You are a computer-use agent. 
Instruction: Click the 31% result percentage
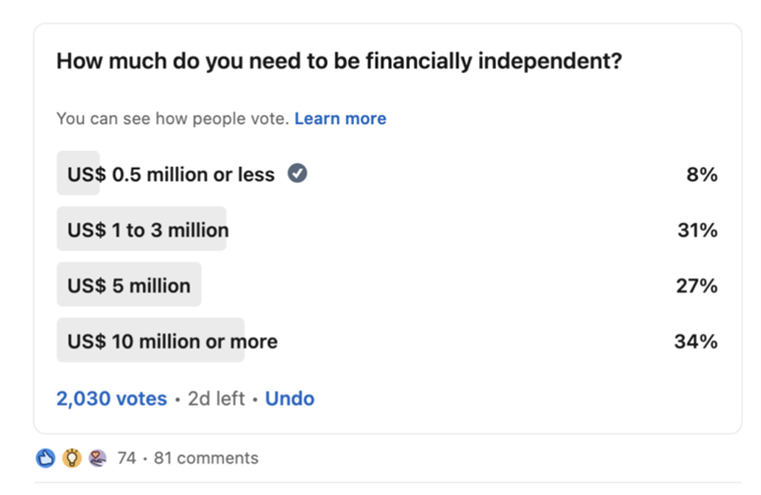tap(697, 230)
